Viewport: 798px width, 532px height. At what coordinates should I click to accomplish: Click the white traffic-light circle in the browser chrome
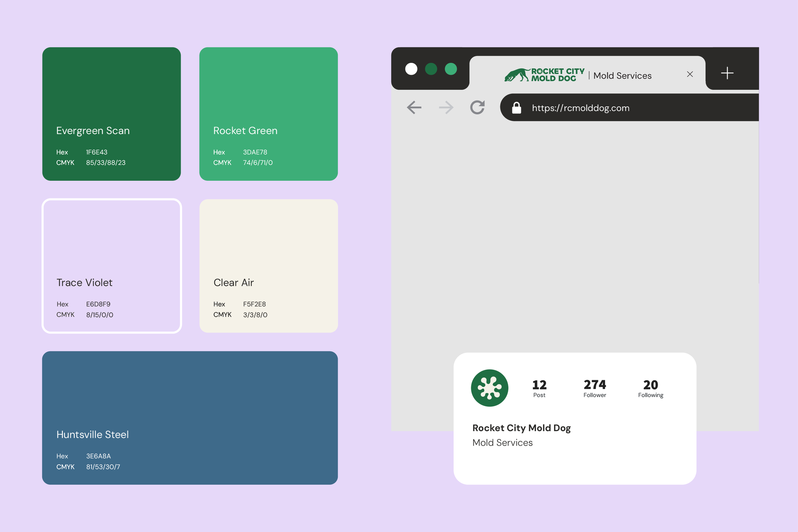[x=411, y=69]
